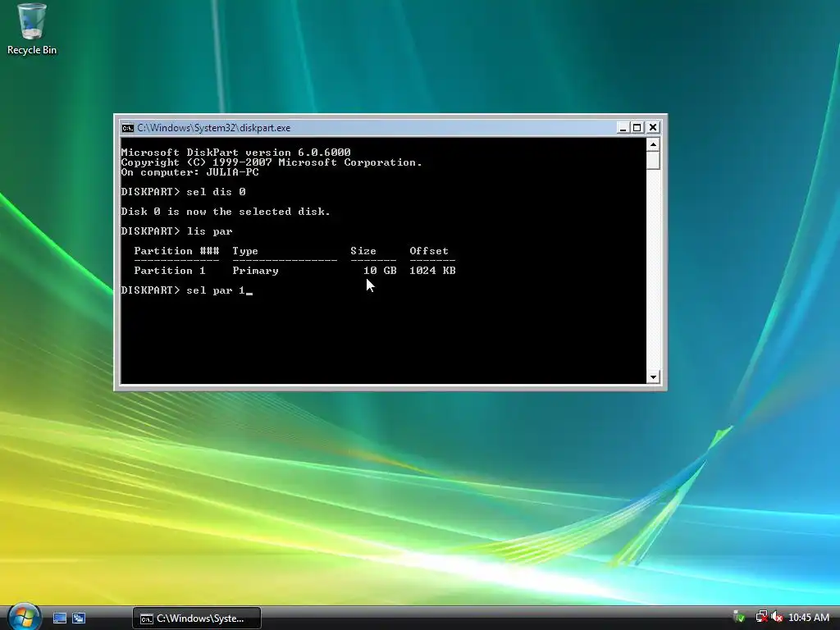Click the 'Partition ###' column header
This screenshot has height=630, width=840.
tap(177, 251)
